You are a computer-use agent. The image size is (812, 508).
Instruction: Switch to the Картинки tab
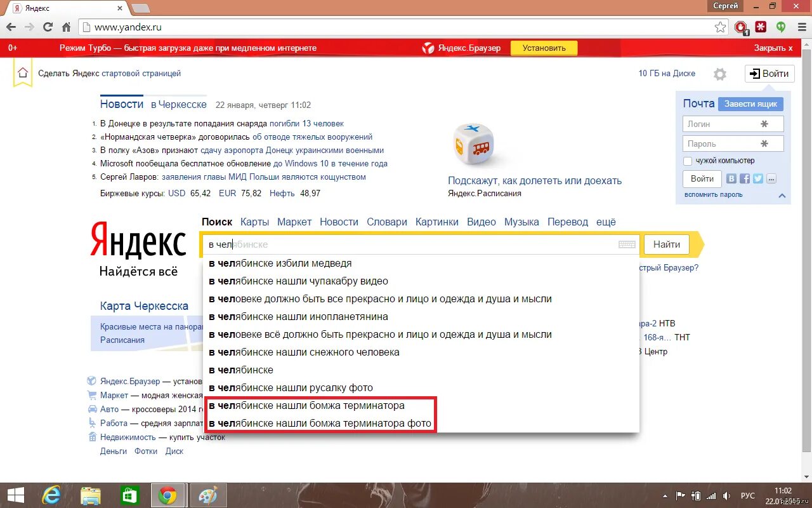(x=437, y=222)
